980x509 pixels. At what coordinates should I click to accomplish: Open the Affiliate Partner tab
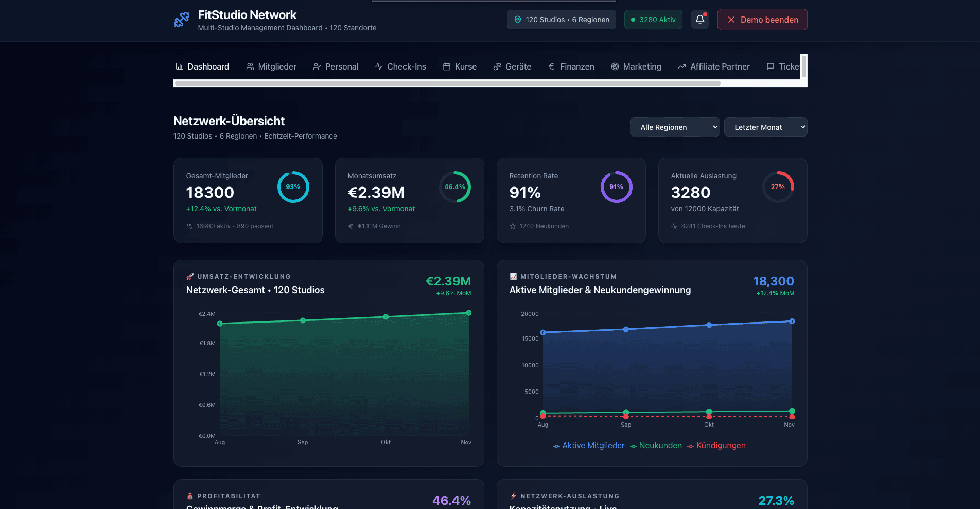tap(714, 66)
